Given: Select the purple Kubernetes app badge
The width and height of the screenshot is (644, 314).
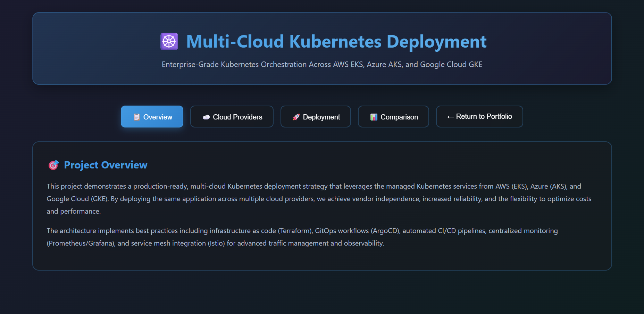Looking at the screenshot, I should 169,41.
